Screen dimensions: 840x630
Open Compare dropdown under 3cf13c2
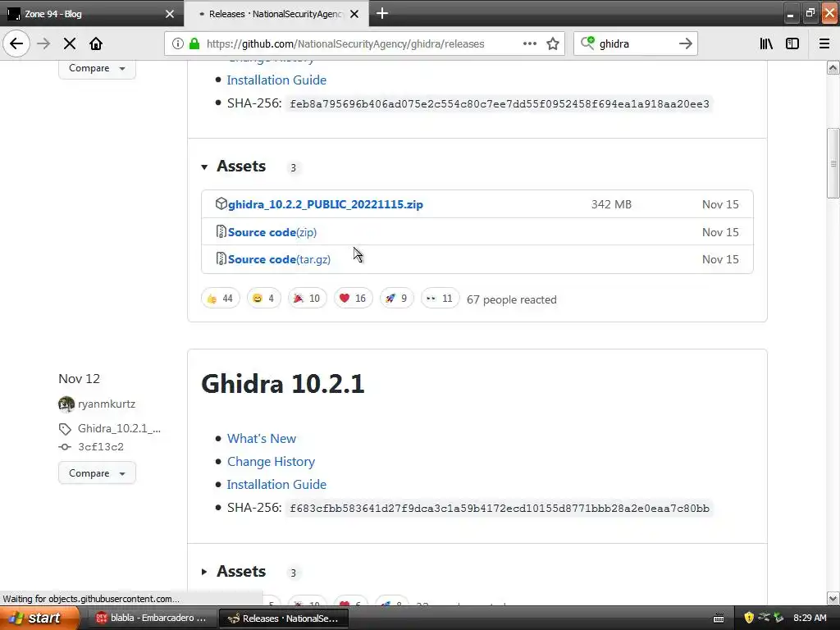[x=97, y=473]
